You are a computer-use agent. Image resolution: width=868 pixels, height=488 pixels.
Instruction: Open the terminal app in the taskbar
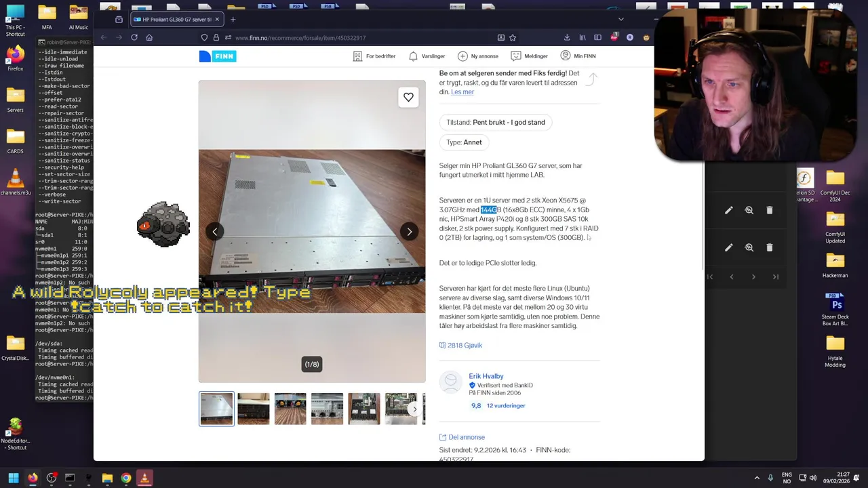70,478
